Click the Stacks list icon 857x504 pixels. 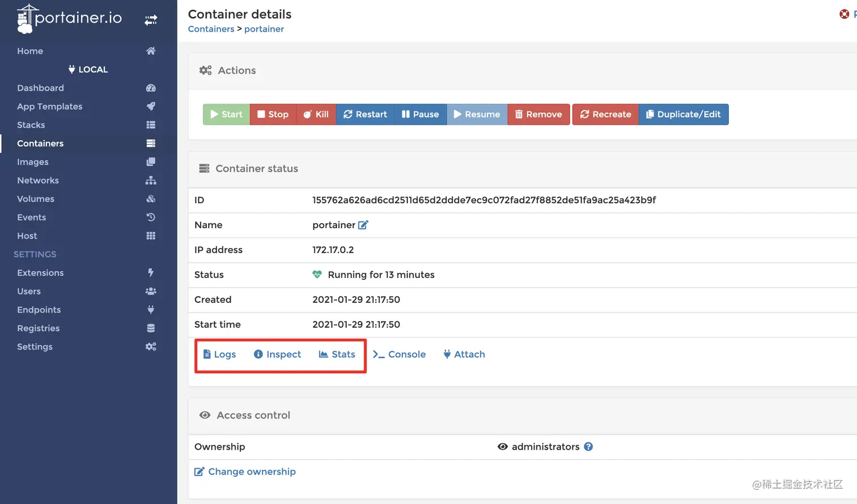click(x=151, y=125)
